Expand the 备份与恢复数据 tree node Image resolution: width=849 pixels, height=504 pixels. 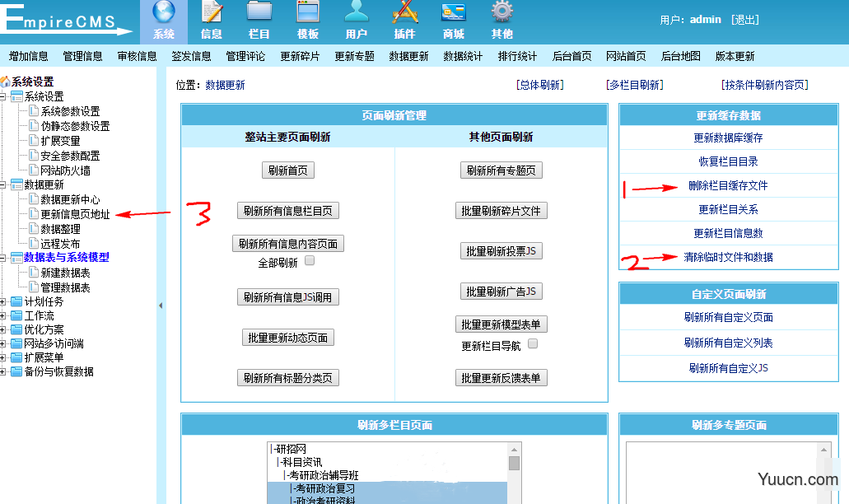point(4,372)
